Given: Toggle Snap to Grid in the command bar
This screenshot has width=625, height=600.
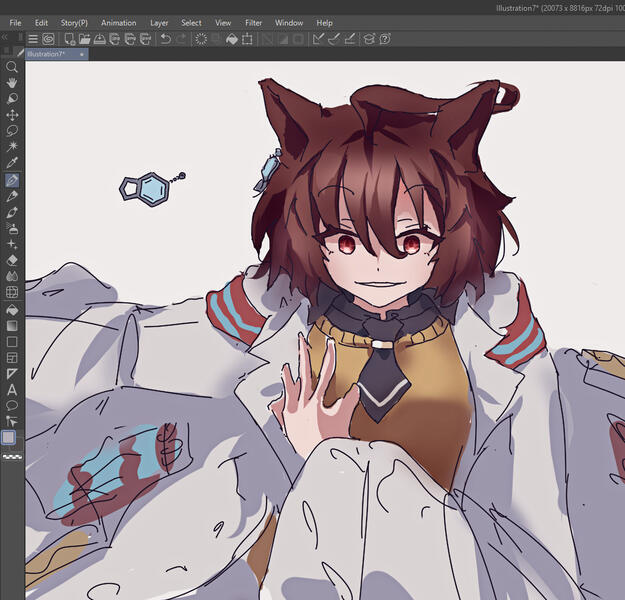Looking at the screenshot, I should pos(350,39).
